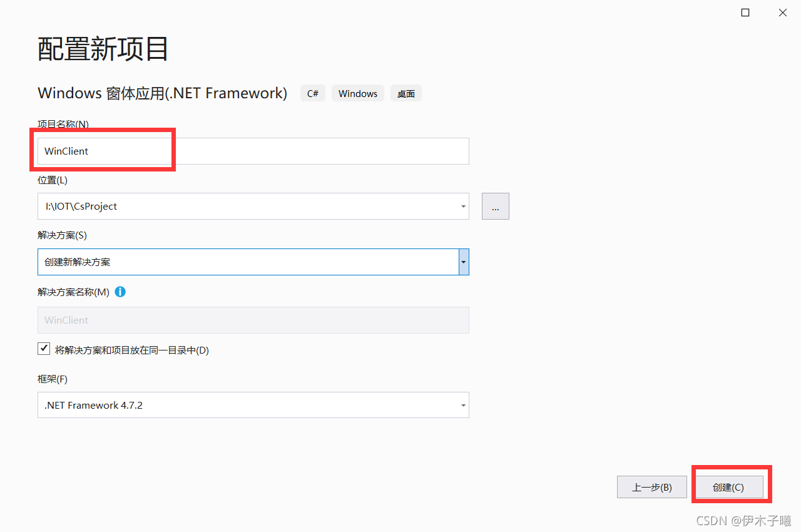Close the configure project dialog

pyautogui.click(x=783, y=13)
